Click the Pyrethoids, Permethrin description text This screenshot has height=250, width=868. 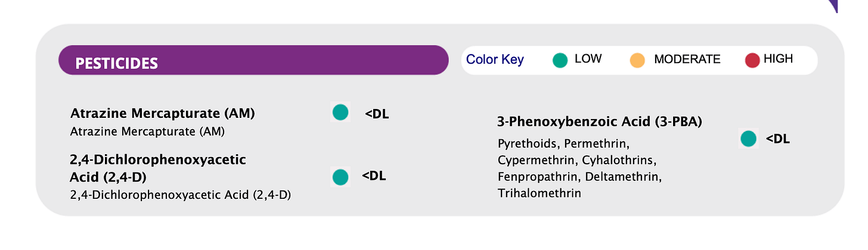(580, 168)
